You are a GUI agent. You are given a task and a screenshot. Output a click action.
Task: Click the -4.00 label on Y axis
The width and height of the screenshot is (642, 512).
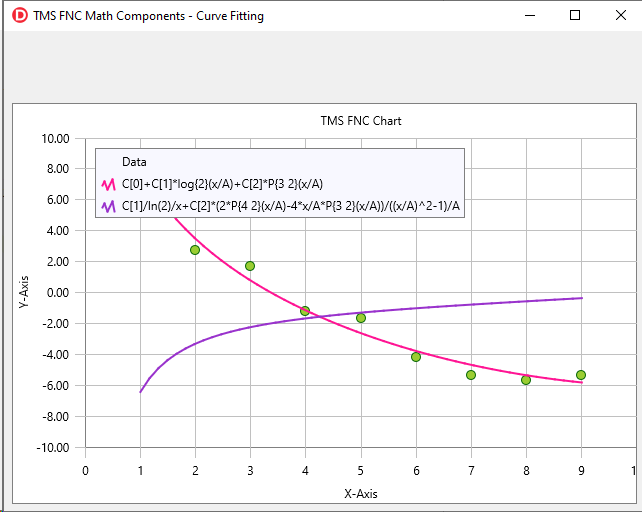[56, 355]
